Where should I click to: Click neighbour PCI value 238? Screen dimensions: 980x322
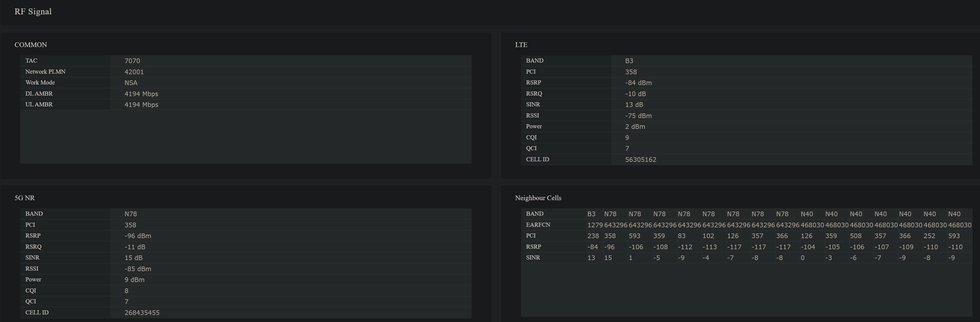[x=593, y=236]
